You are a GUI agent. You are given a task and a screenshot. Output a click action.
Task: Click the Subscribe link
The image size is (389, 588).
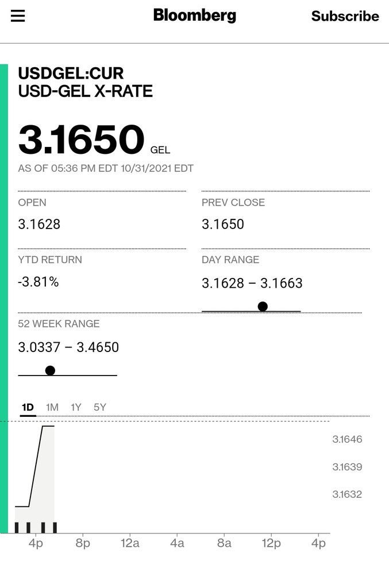(345, 16)
